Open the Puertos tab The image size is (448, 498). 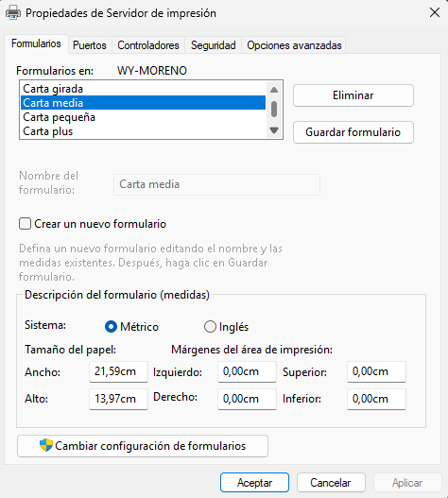click(x=90, y=45)
